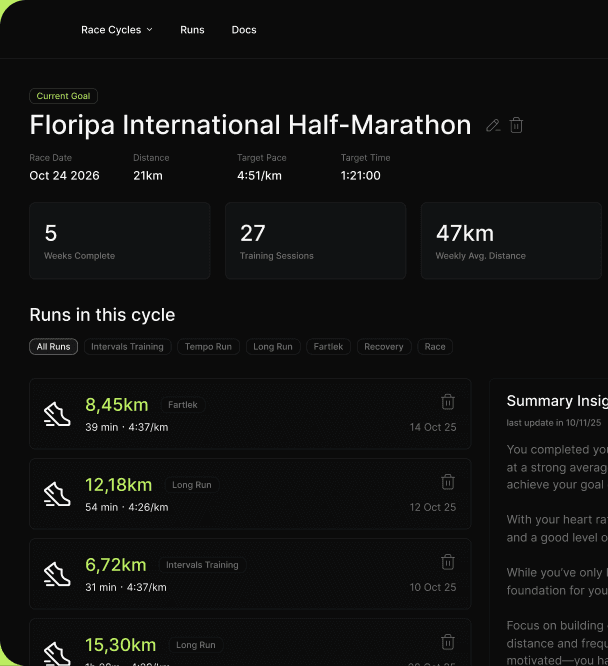Go to the Runs page
Viewport: 608px width, 666px height.
[192, 30]
